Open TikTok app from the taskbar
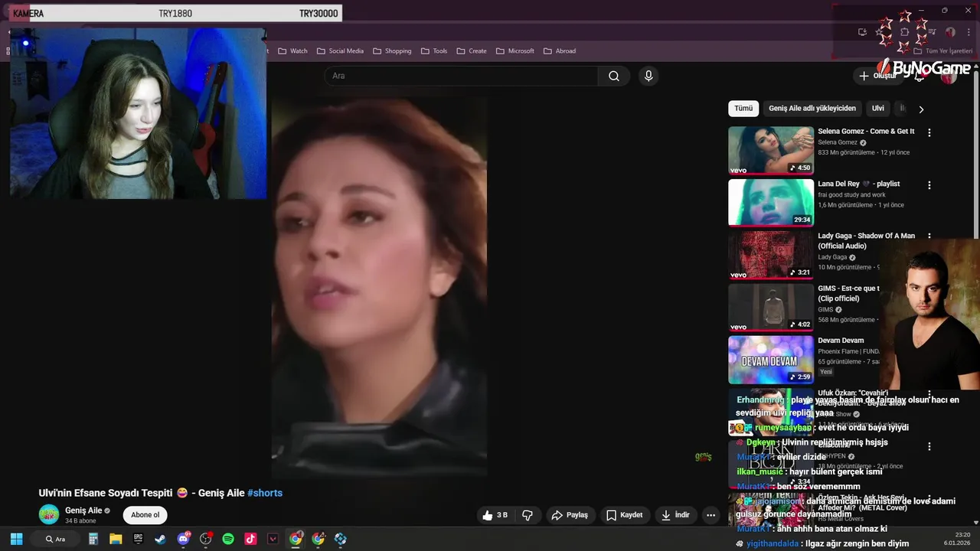Viewport: 980px width, 551px height. coord(250,539)
